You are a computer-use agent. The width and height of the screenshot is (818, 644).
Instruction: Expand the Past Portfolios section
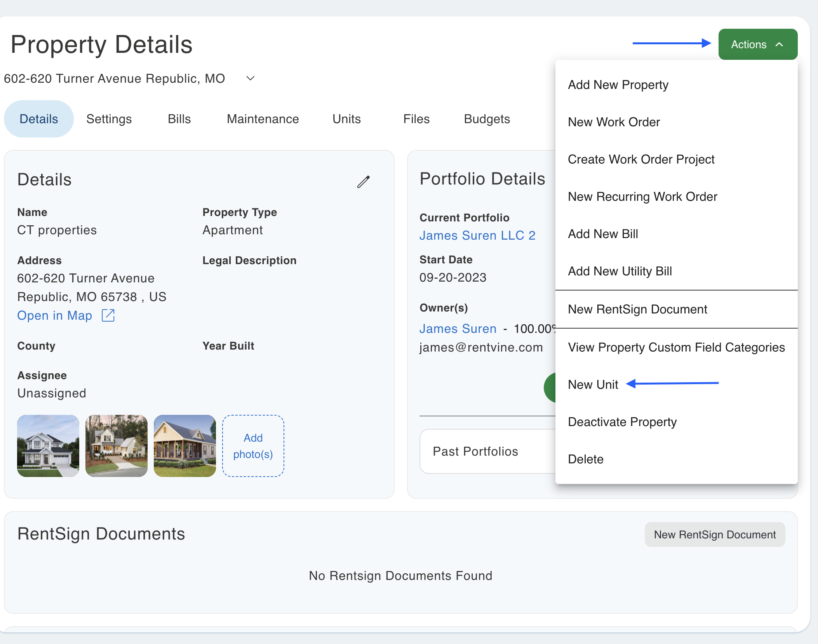point(475,451)
